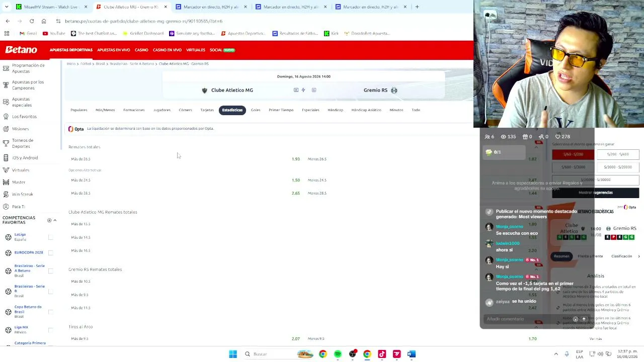
Task: Click the likes heart counter showing 278
Action: tap(562, 137)
